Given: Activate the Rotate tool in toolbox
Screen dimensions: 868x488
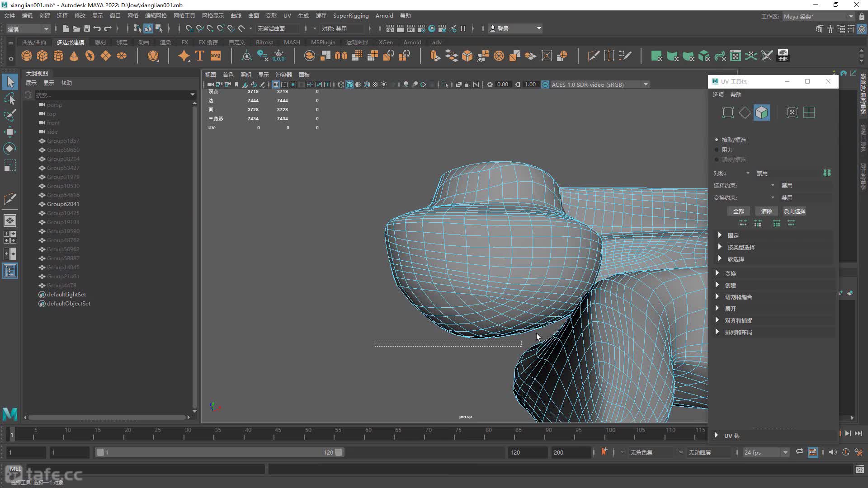Looking at the screenshot, I should [x=9, y=149].
